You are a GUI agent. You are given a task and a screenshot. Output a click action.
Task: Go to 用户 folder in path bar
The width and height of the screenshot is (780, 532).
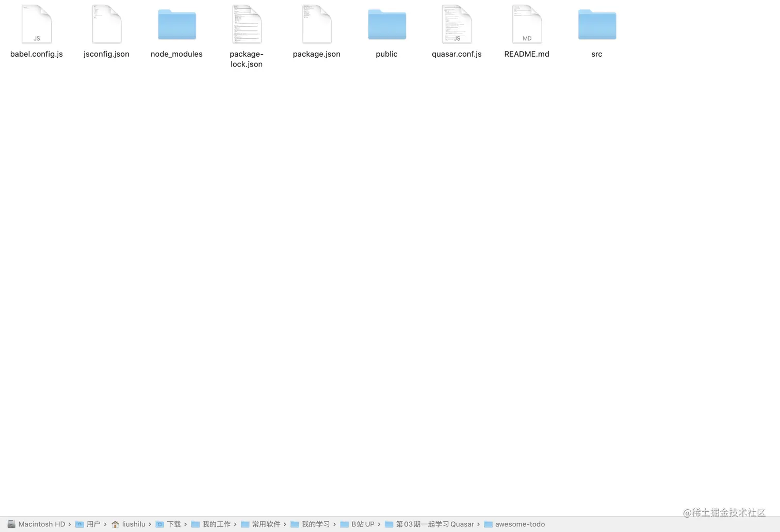[88, 524]
